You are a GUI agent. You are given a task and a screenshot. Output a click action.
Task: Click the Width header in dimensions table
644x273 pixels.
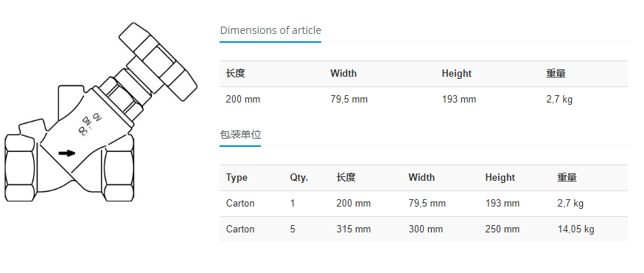(343, 74)
